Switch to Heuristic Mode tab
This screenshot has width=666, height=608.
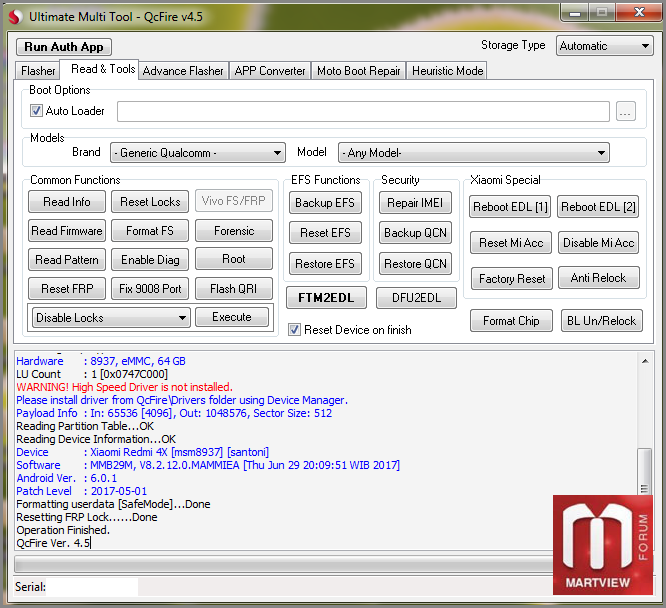(447, 71)
